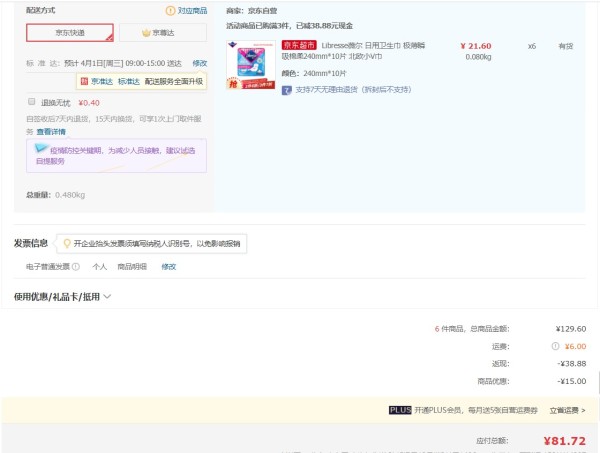Click the 对应商品 link
The height and width of the screenshot is (453, 600).
(x=192, y=11)
